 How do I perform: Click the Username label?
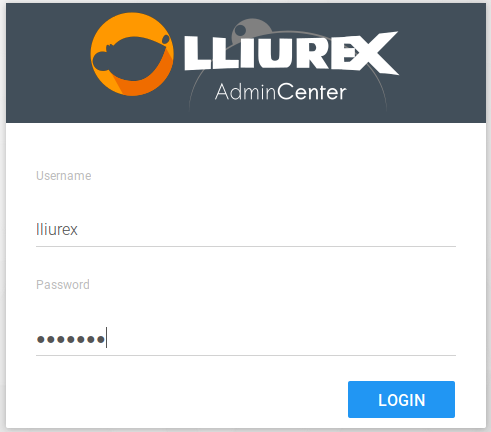64,176
